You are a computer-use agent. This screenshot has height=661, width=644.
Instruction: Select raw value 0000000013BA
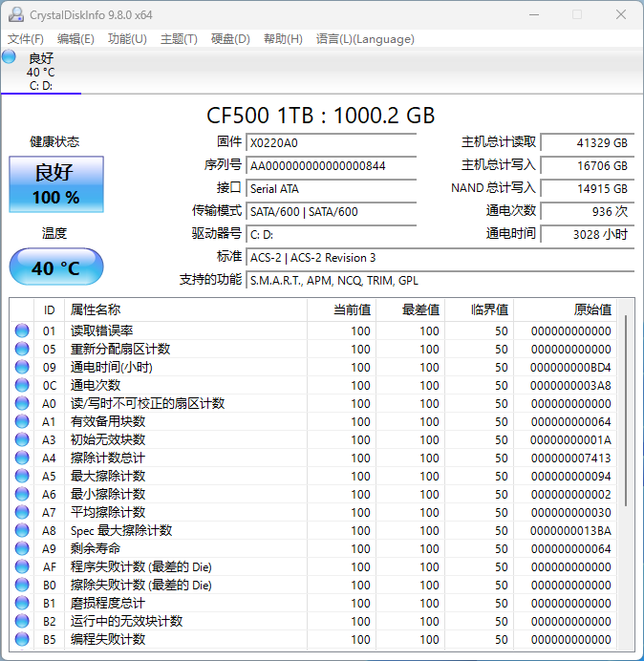point(570,530)
